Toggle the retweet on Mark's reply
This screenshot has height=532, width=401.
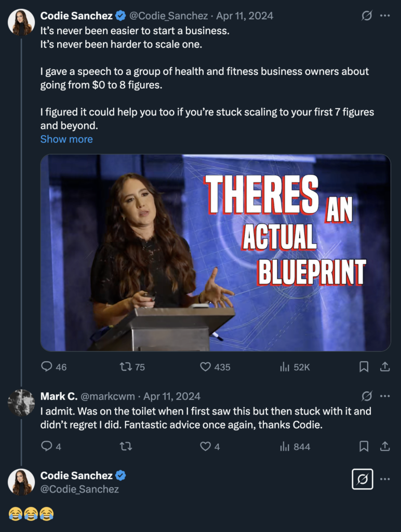pyautogui.click(x=125, y=446)
